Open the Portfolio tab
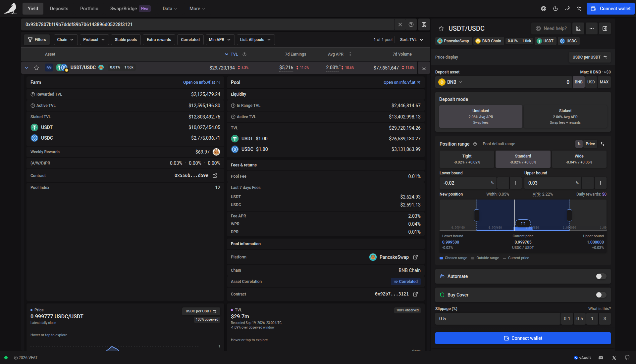The image size is (636, 364). pyautogui.click(x=89, y=9)
